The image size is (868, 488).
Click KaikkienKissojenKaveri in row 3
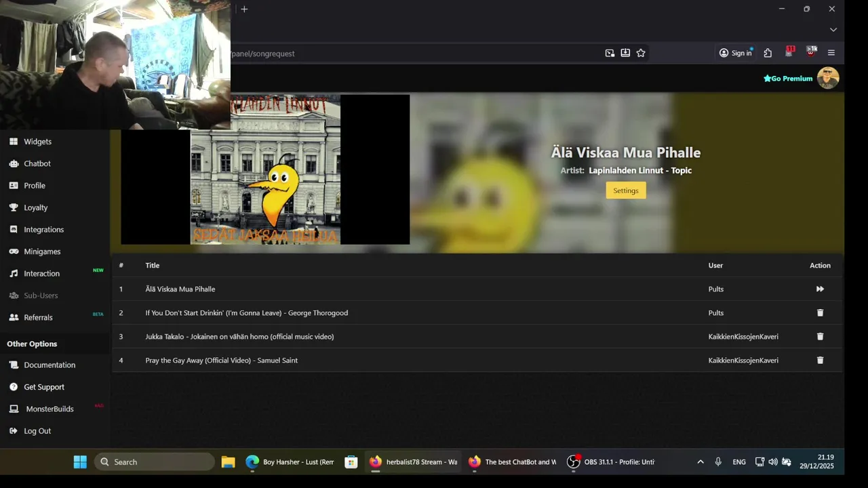tap(743, 336)
